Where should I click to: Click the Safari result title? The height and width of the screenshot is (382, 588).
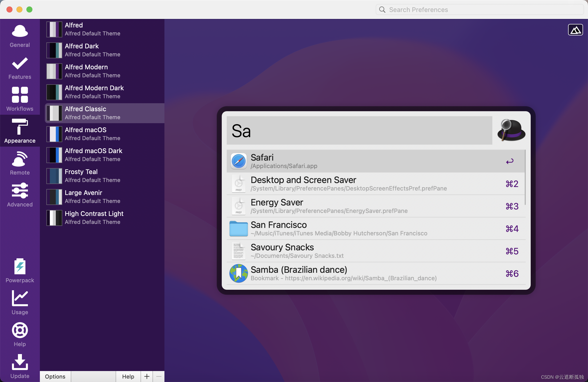(x=262, y=157)
